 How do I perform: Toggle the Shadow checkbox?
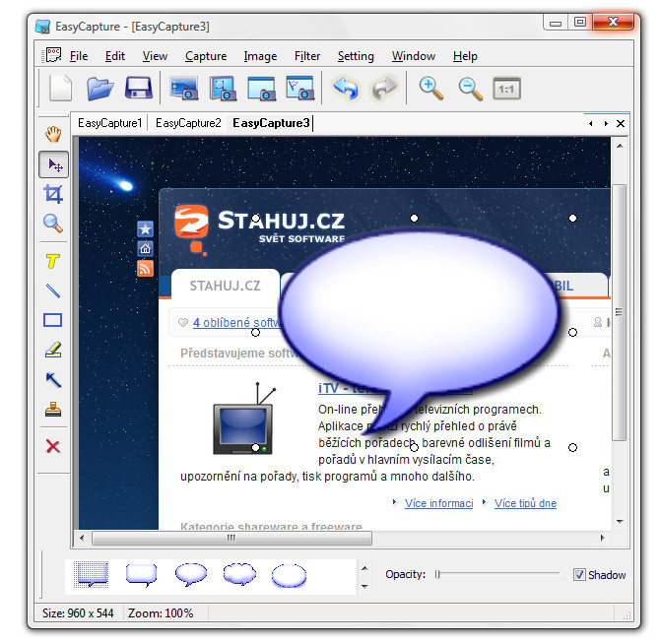[579, 575]
